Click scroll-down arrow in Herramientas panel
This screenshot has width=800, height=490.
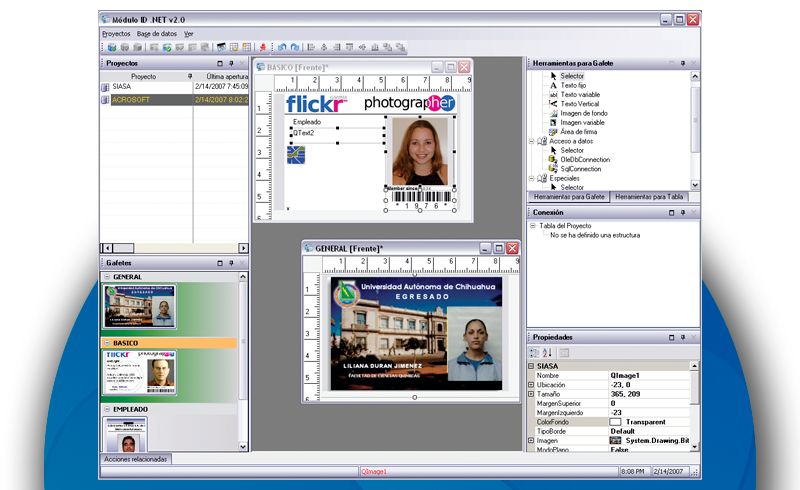[x=695, y=185]
